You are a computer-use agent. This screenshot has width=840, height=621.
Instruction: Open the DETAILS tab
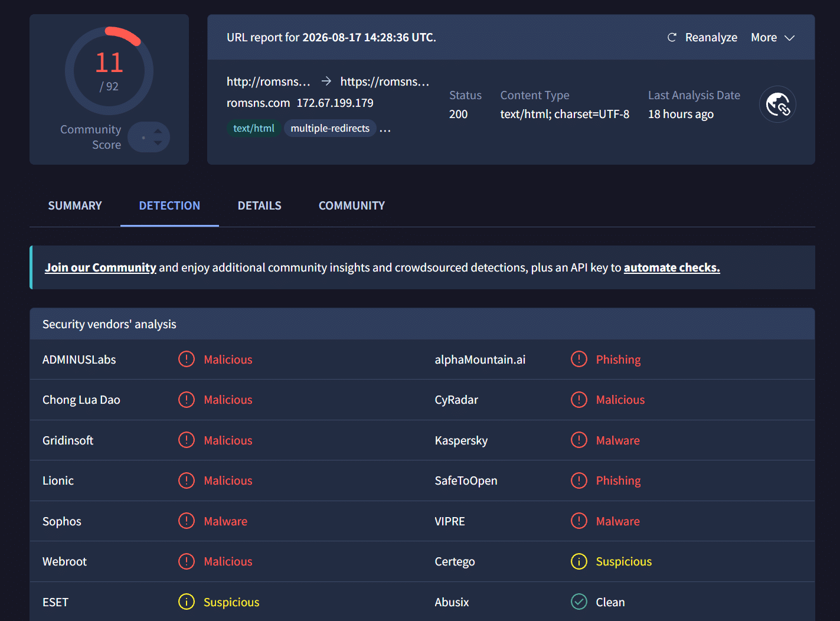260,205
